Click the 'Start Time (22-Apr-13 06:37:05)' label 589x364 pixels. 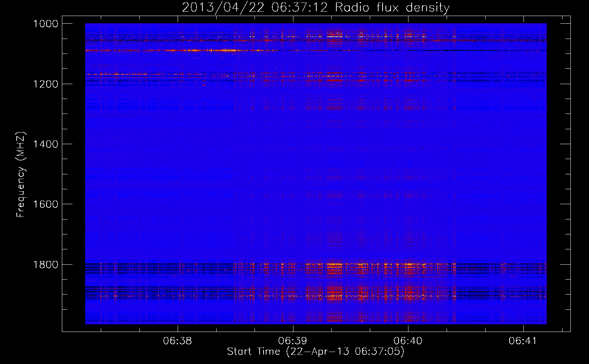tap(316, 352)
